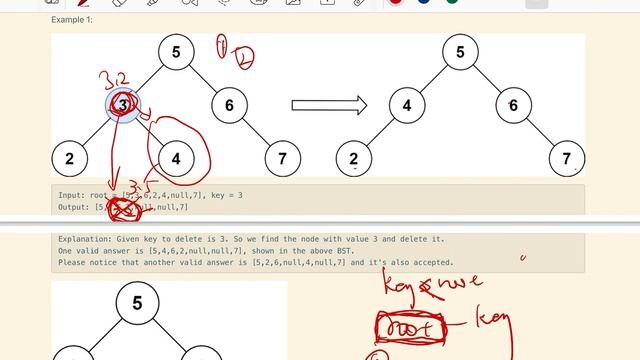Click the blue-highlighted node 3

tap(123, 105)
